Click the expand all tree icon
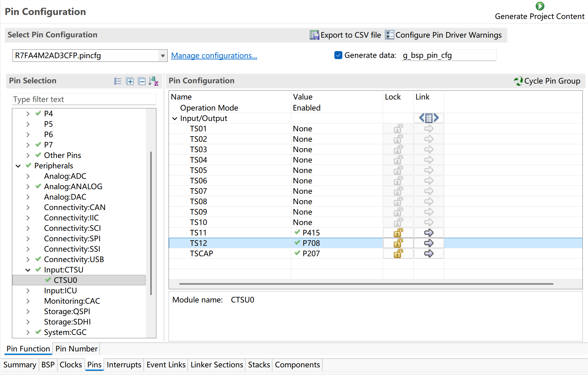This screenshot has height=375, width=588. 130,81
